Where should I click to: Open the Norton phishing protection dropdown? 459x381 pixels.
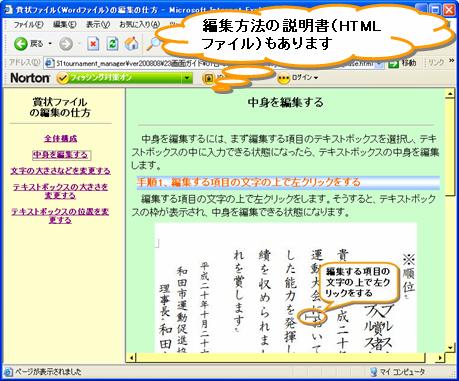(187, 78)
